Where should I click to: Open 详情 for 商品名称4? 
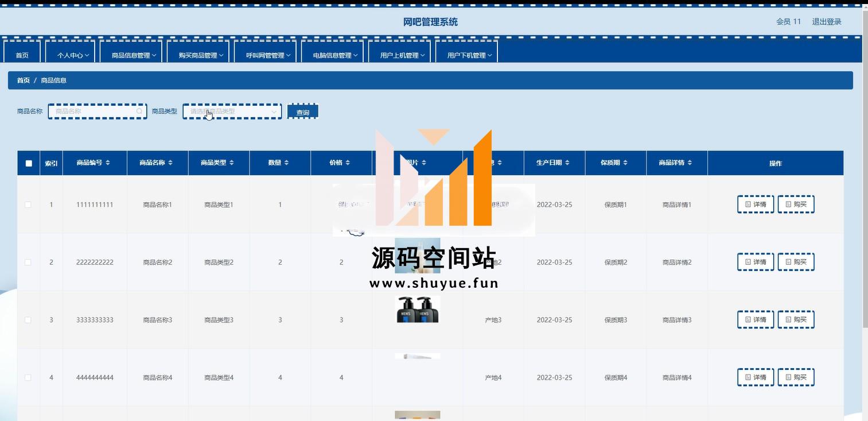(756, 377)
